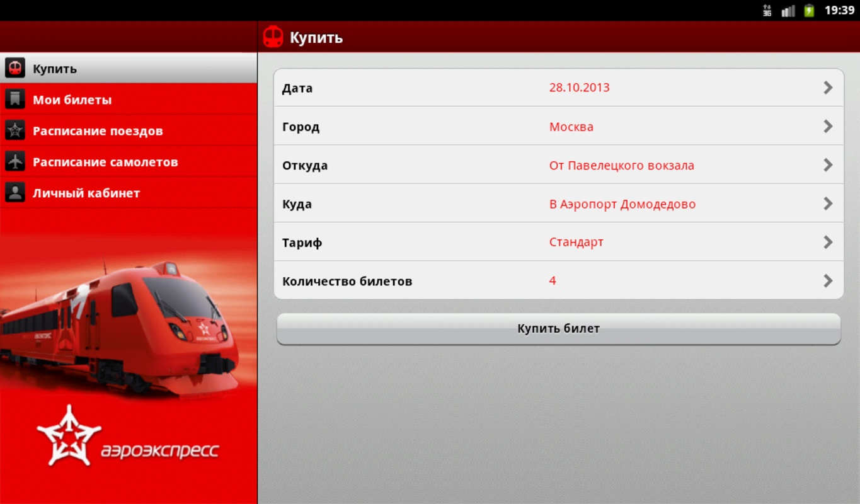This screenshot has width=860, height=504.
Task: Open the Купить menu item
Action: [129, 68]
